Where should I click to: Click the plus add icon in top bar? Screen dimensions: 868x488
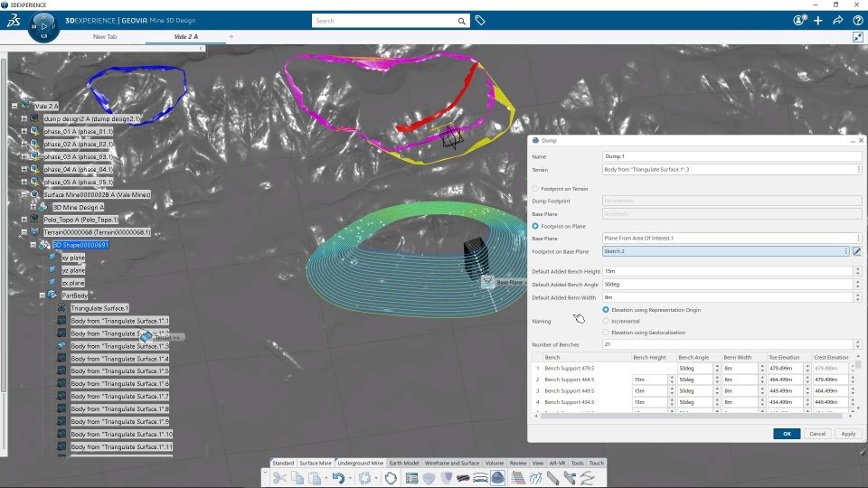818,21
